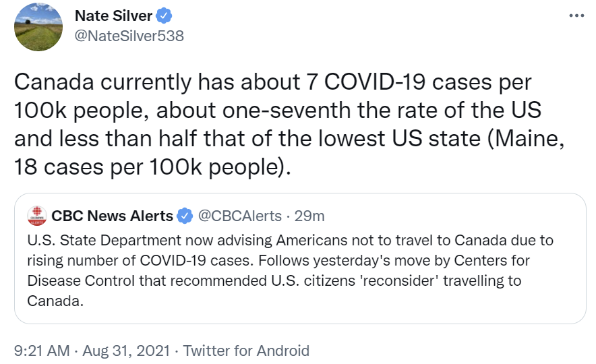Screen dimensions: 596x364
Task: Click the CBC News Alerts avatar icon
Action: point(37,216)
